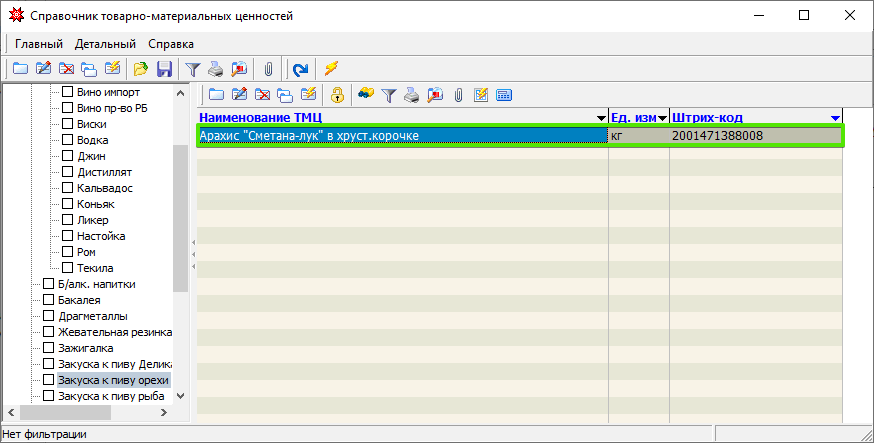Click the padlock icon
The height and width of the screenshot is (443, 874).
point(338,95)
